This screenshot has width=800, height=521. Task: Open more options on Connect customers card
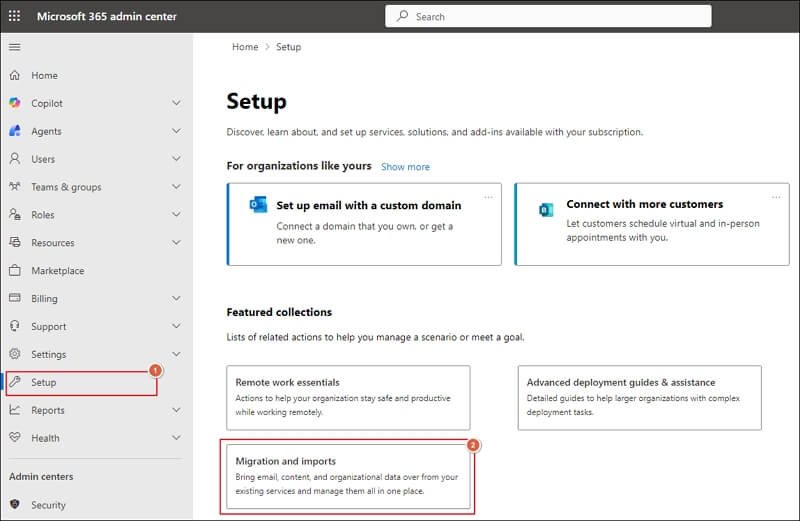coord(776,197)
